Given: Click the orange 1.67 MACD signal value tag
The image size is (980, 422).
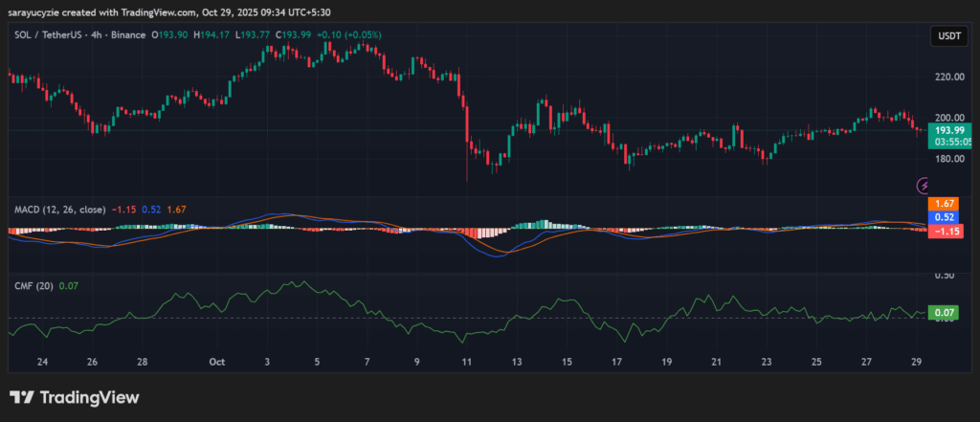Looking at the screenshot, I should pos(944,204).
